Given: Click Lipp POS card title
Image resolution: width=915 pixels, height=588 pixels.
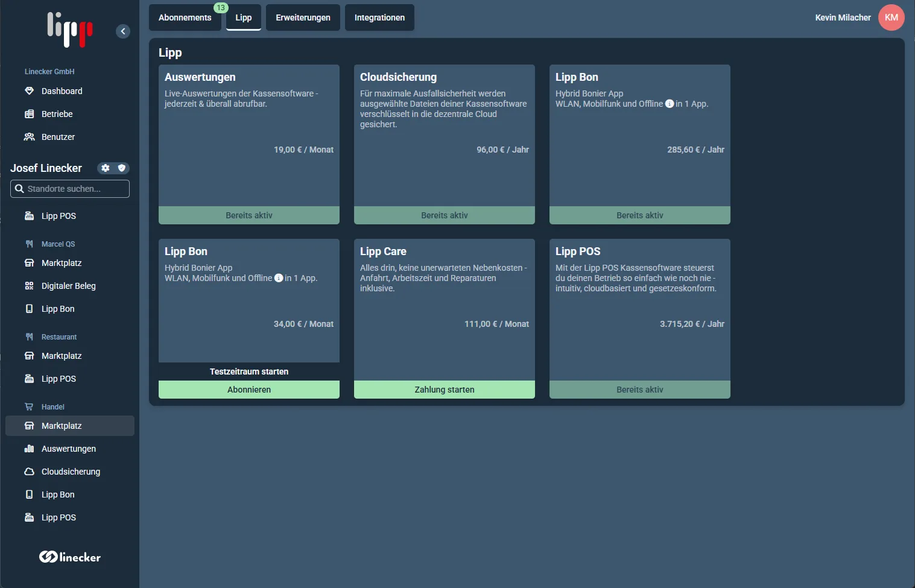Looking at the screenshot, I should 578,251.
